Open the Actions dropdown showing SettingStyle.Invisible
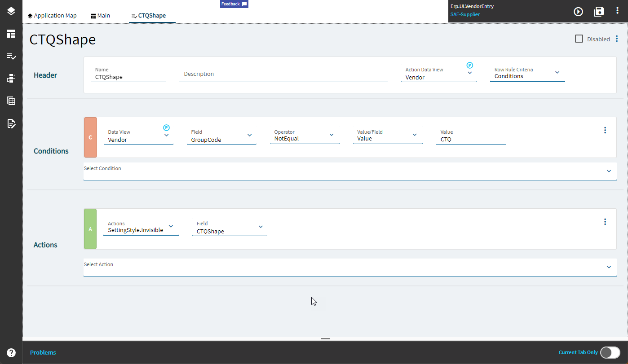 click(x=171, y=227)
